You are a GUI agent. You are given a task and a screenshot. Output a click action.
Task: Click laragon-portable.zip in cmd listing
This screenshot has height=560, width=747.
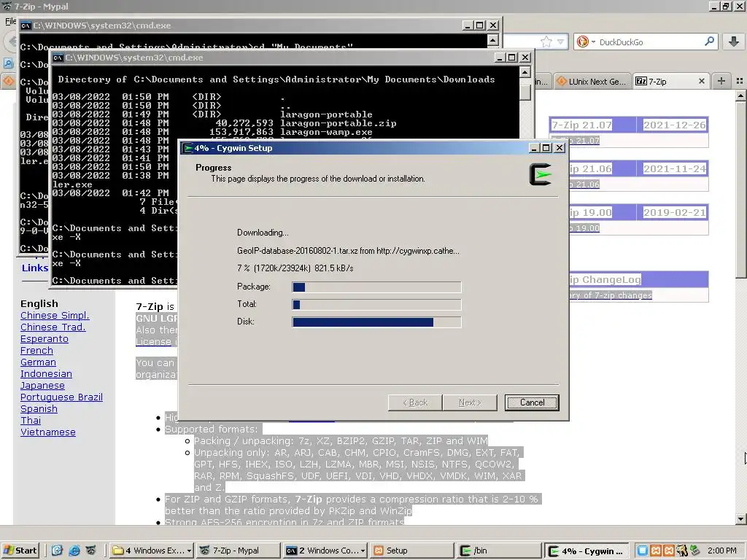tap(338, 123)
